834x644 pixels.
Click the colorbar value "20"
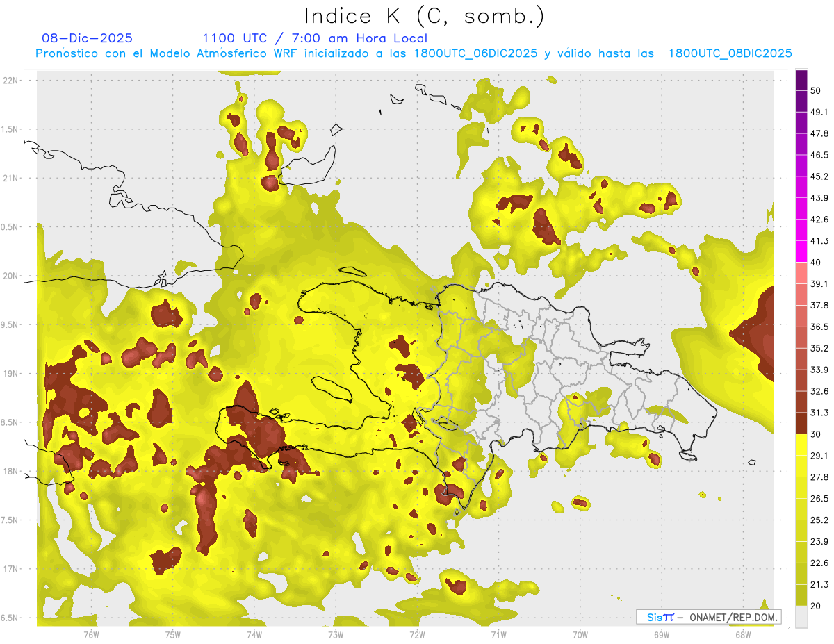point(817,606)
